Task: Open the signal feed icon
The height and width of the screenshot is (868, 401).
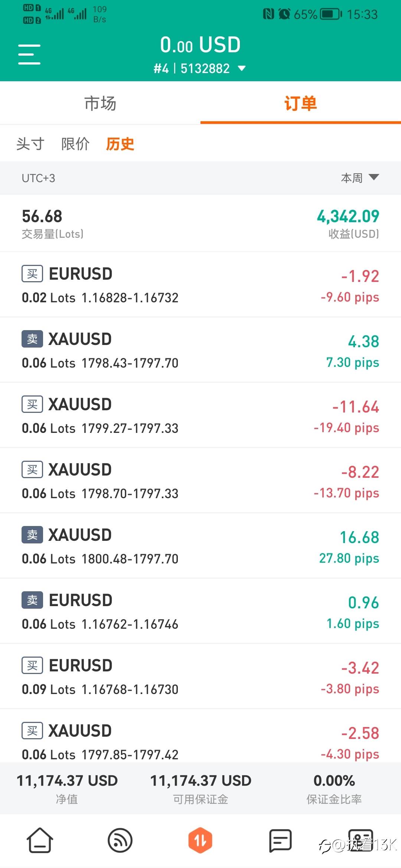Action: (x=120, y=840)
